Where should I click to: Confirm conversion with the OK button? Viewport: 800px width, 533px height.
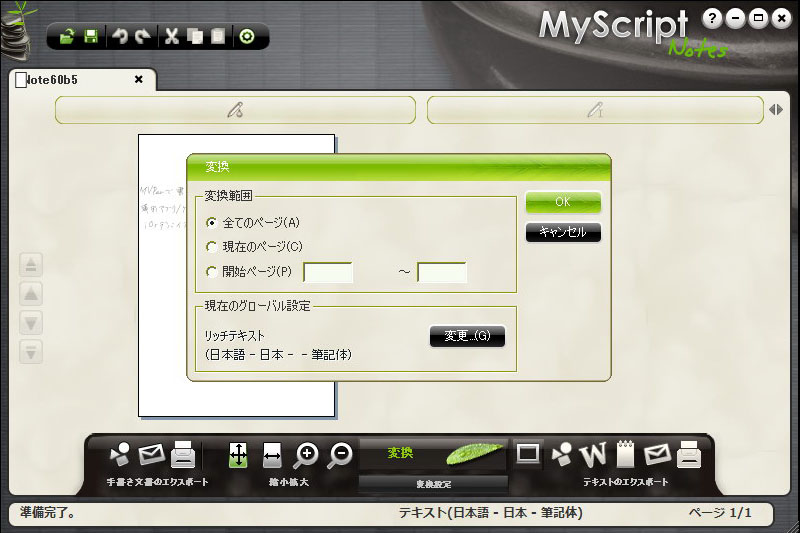coord(563,202)
